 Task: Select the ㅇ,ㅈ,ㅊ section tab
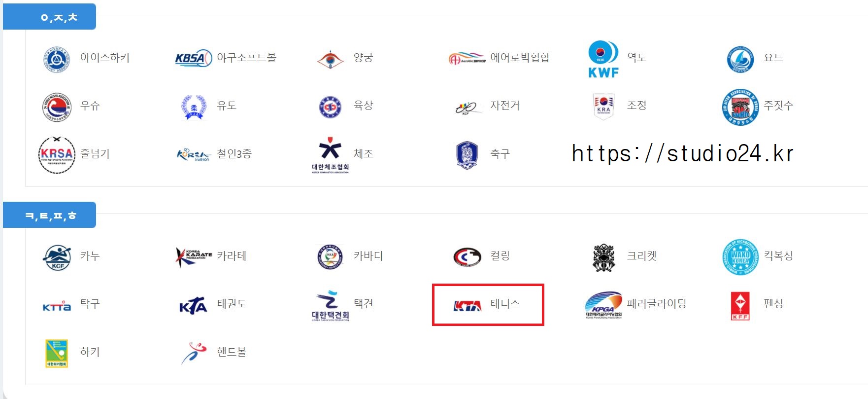coord(49,17)
